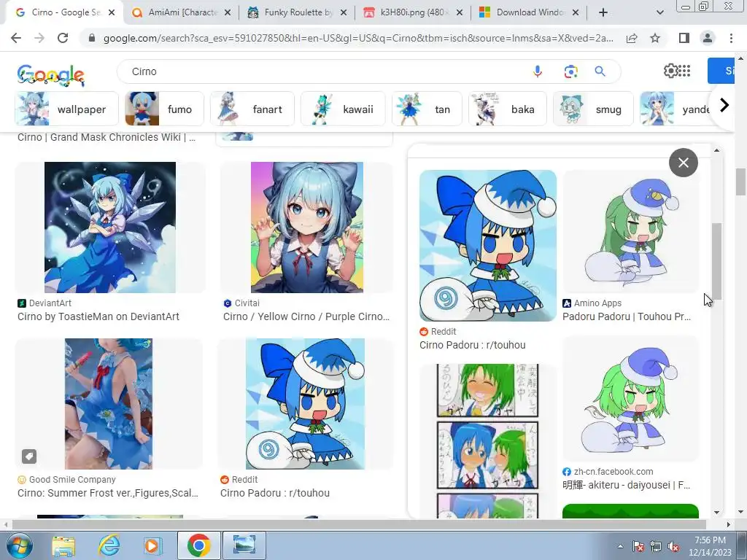
Task: Select the tan suggestion chip
Action: (x=427, y=109)
